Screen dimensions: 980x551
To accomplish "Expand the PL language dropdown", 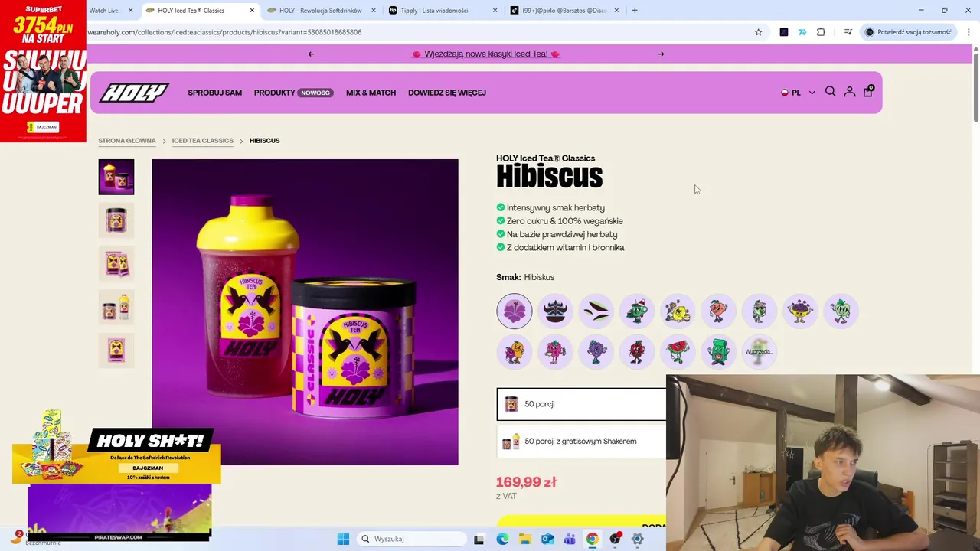I will pos(798,93).
